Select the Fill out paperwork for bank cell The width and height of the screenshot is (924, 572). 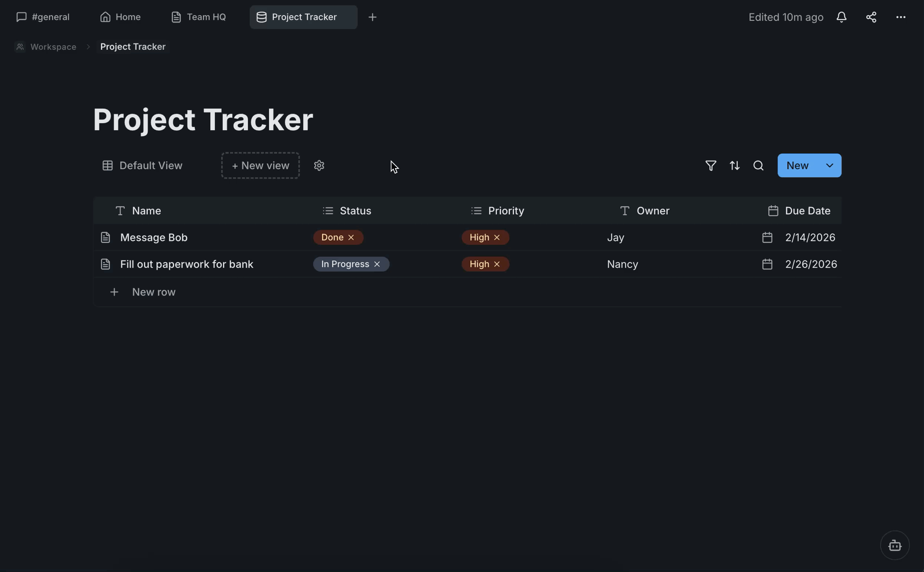(187, 264)
